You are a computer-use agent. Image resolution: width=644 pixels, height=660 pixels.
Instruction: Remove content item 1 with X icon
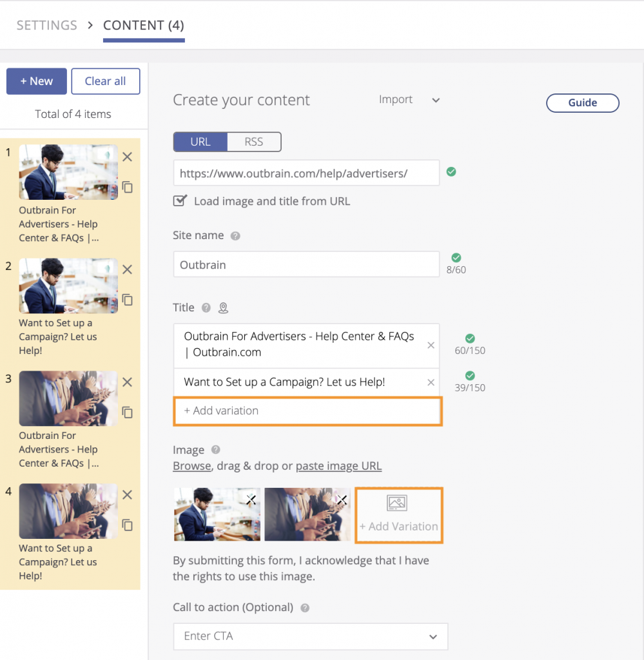127,157
